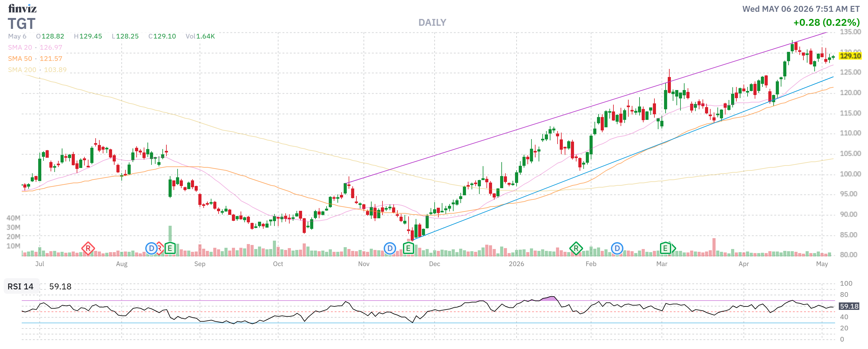Click the 120.00 price axis label
Screen dimensions: 868x349
click(x=850, y=93)
